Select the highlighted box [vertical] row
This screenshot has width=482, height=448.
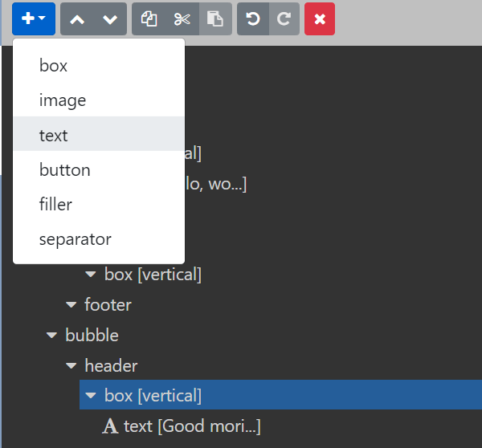point(280,395)
